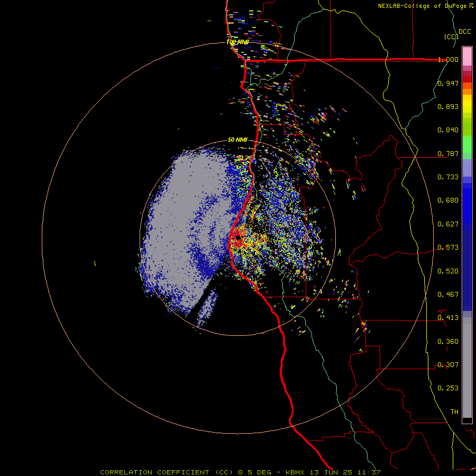
Task: Select the 0.893 legend value
Action: point(448,106)
